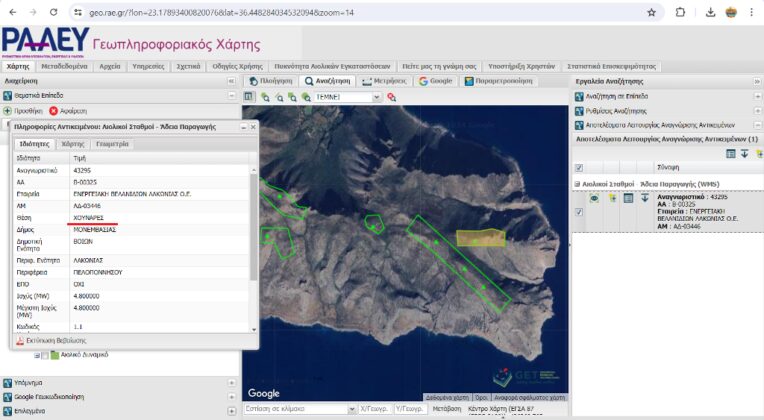Switch to Μετρήσεις map tool tab
Image resolution: width=764 pixels, height=420 pixels.
click(384, 81)
